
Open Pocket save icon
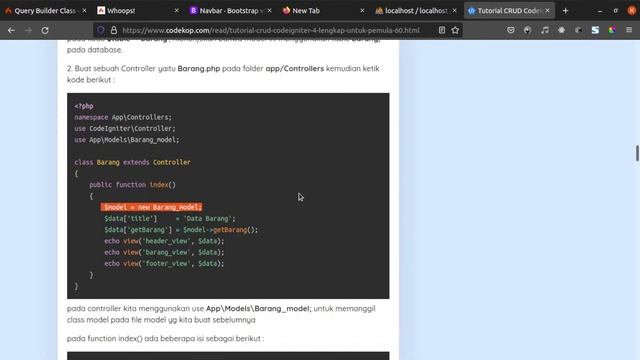click(511, 30)
